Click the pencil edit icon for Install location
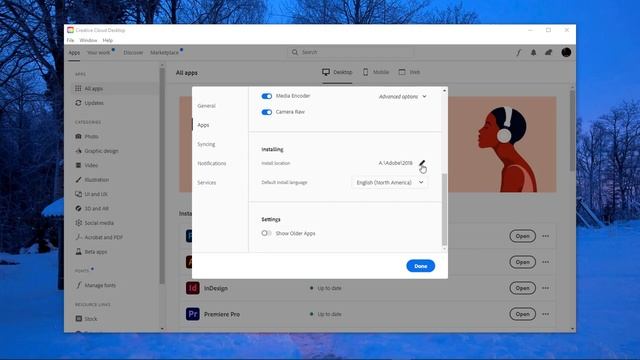 [422, 163]
